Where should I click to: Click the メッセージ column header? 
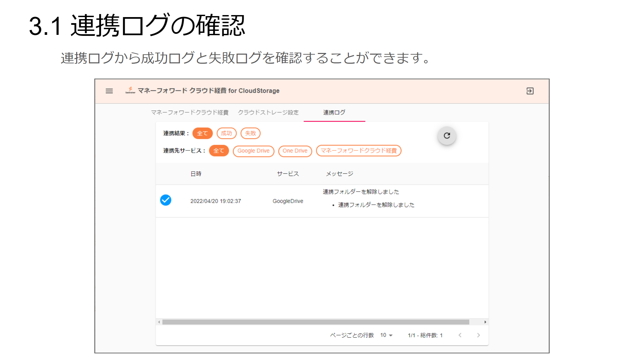pos(339,174)
